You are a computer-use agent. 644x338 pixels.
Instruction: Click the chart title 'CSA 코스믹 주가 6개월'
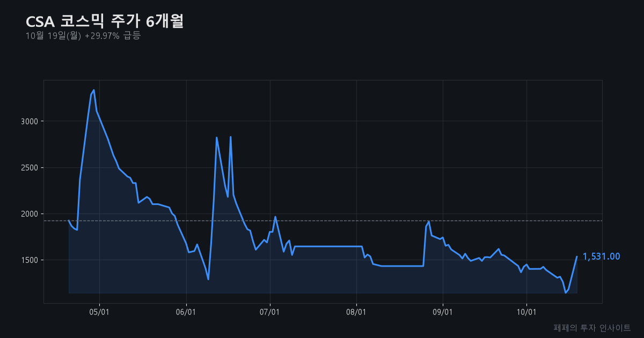click(x=105, y=21)
